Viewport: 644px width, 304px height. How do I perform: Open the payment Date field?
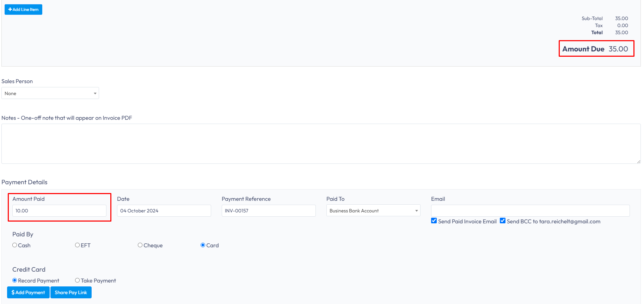pyautogui.click(x=164, y=211)
